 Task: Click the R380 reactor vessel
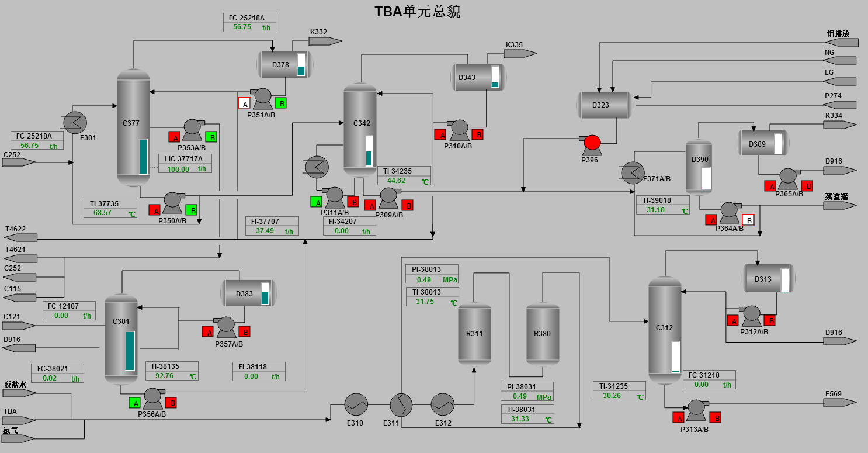tap(543, 334)
